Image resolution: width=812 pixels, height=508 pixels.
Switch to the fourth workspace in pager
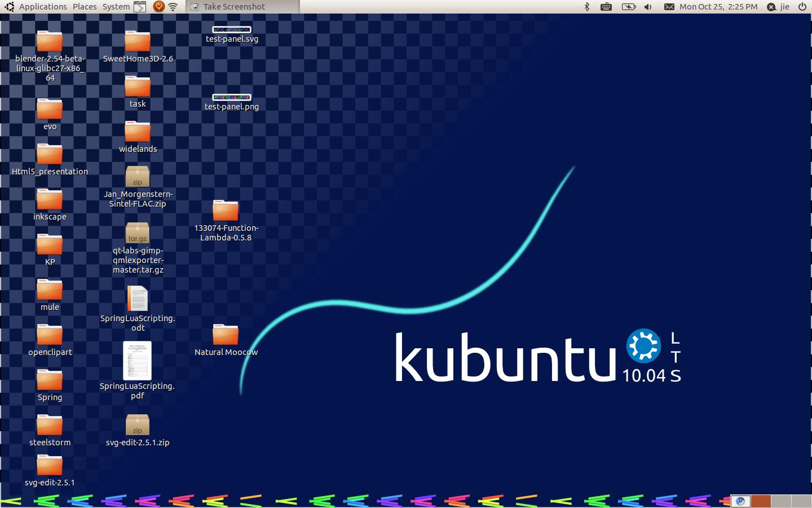coord(800,501)
